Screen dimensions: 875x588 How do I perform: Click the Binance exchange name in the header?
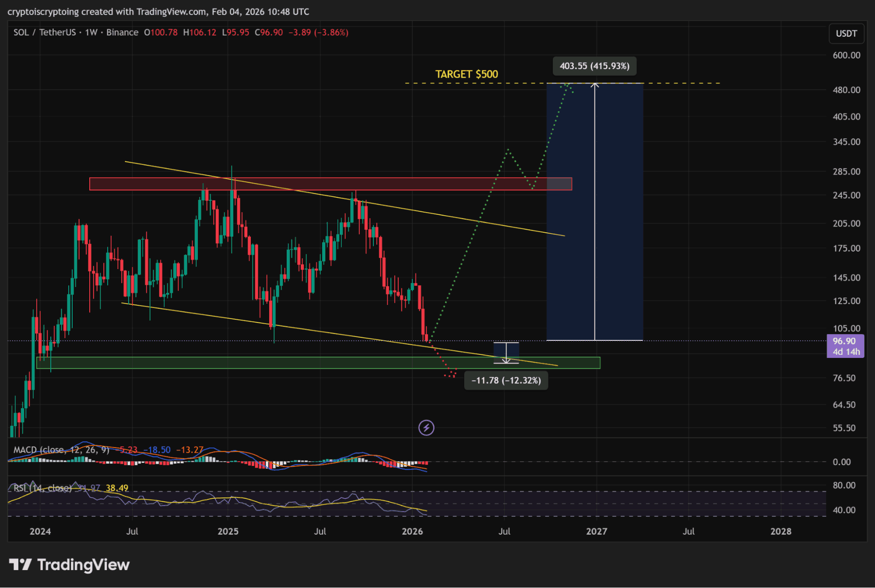pos(122,32)
